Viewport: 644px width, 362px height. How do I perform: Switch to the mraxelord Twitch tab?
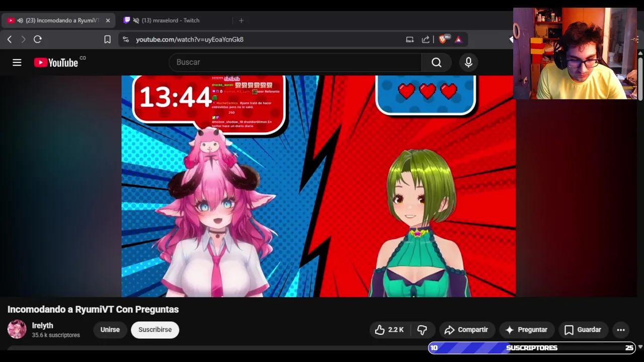pos(171,21)
